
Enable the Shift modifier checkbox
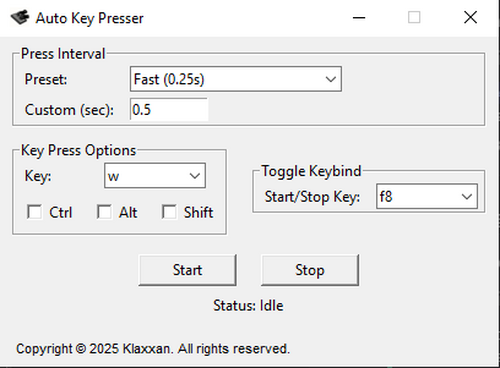pos(169,212)
